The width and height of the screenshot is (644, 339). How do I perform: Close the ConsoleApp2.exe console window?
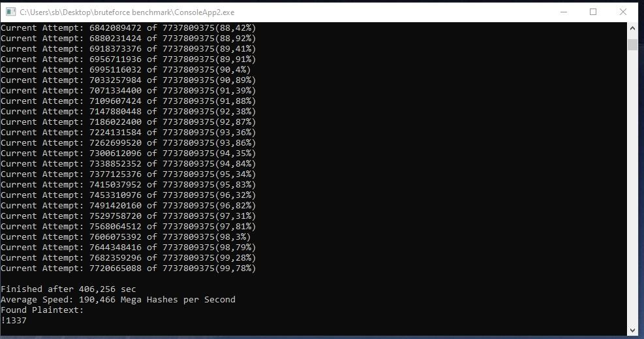coord(623,12)
